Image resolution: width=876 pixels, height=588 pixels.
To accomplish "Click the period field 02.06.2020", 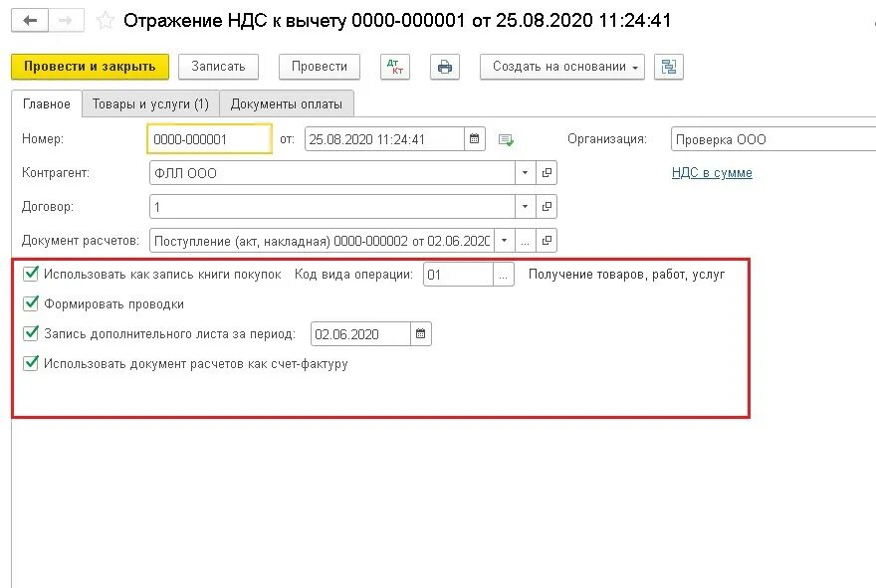I will click(x=360, y=334).
